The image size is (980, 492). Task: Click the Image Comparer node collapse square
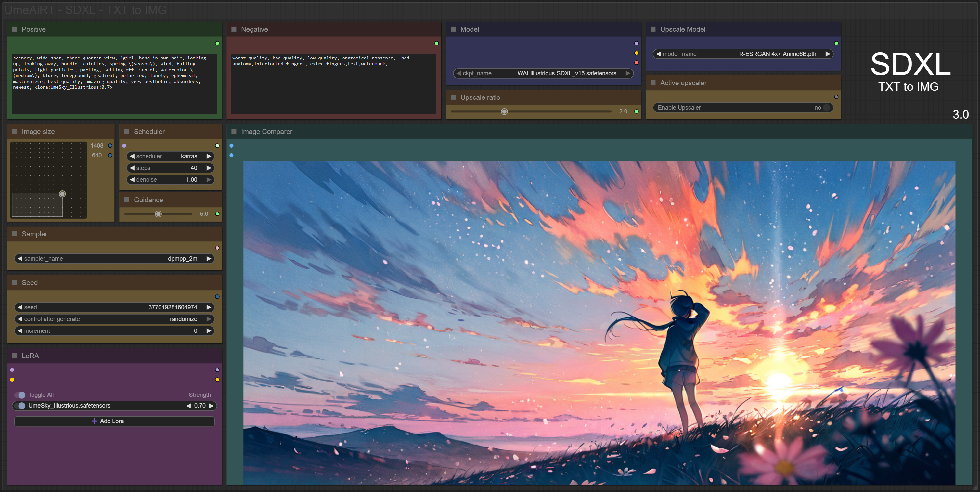click(x=234, y=131)
